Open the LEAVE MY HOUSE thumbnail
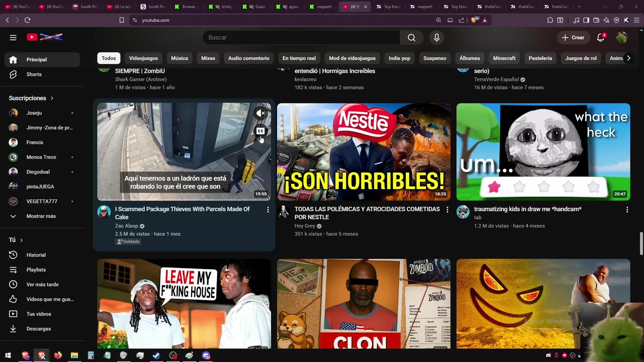Image resolution: width=644 pixels, height=362 pixels. pyautogui.click(x=184, y=304)
